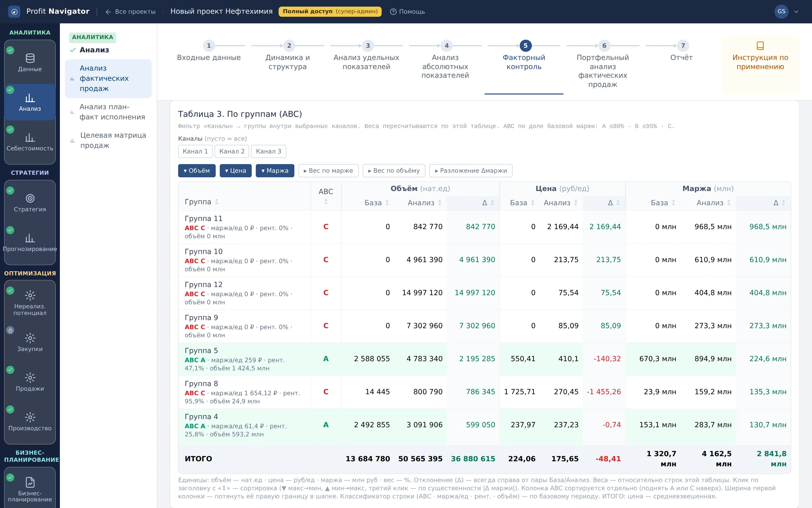Sort by Объём База column
This screenshot has width=812, height=508.
(377, 203)
